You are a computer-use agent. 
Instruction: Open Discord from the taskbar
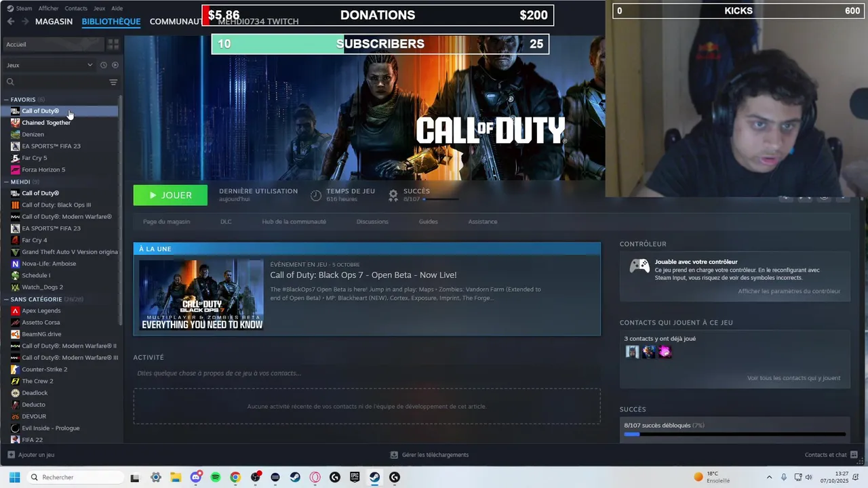coord(196,477)
